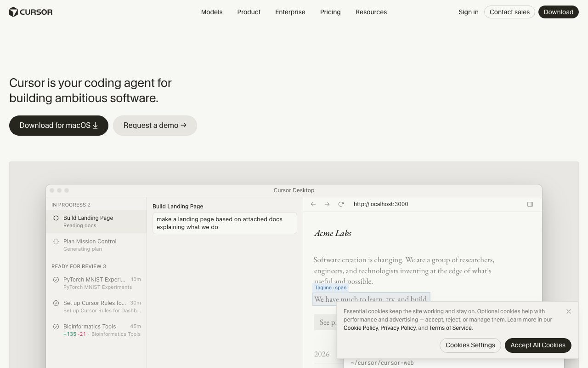Image resolution: width=588 pixels, height=368 pixels.
Task: Toggle the side panel icon in preview toolbar
Action: pos(530,204)
